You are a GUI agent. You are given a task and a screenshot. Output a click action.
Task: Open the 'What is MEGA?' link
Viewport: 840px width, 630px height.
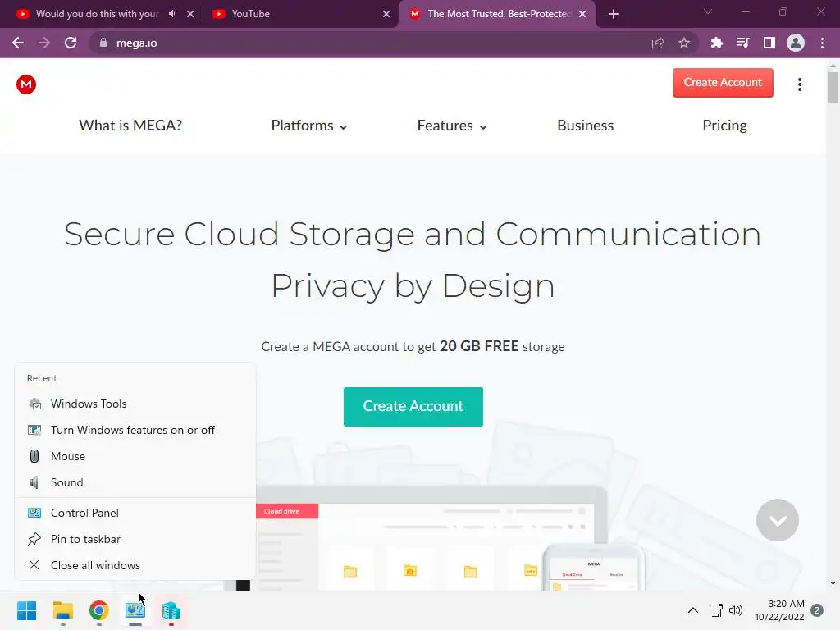(130, 126)
